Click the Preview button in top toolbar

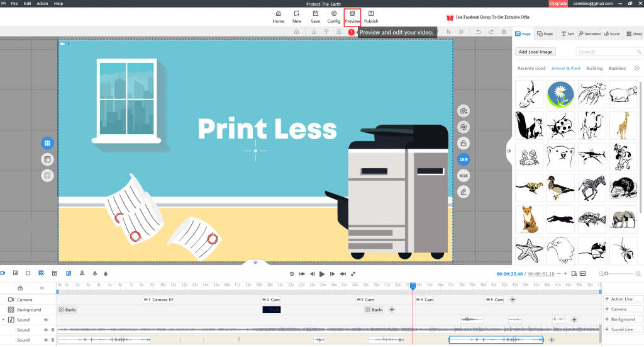[352, 16]
